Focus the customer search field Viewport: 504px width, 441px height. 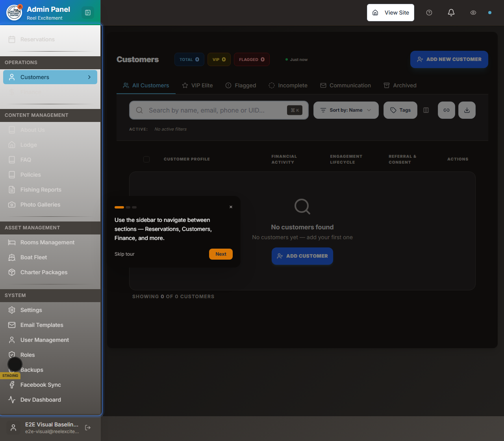click(219, 110)
